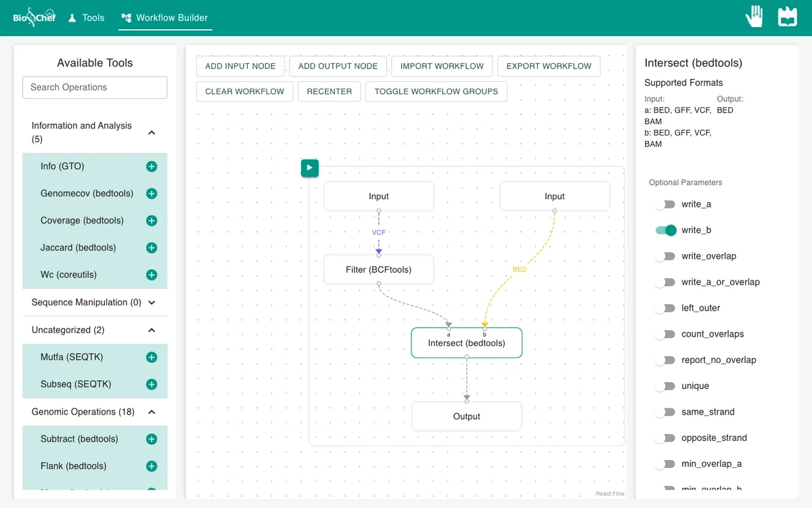The height and width of the screenshot is (508, 812).
Task: Switch on left_outer option
Action: (x=666, y=308)
